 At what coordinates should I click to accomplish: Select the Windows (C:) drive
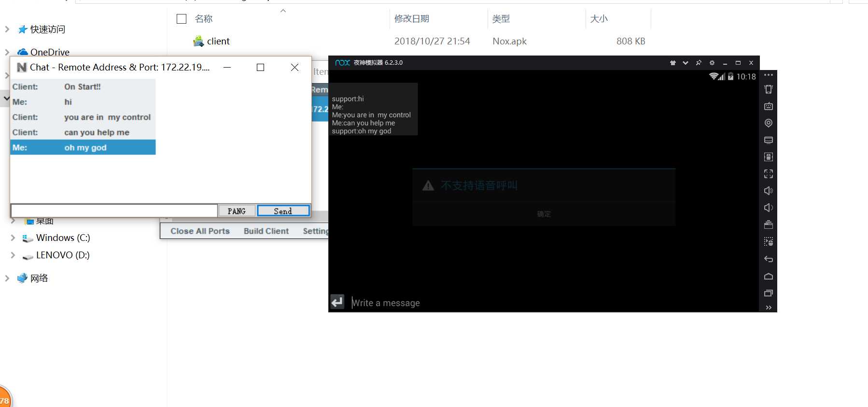(63, 238)
